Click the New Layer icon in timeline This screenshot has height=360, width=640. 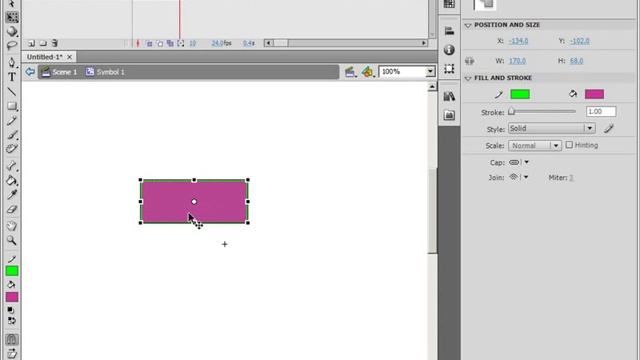(31, 43)
